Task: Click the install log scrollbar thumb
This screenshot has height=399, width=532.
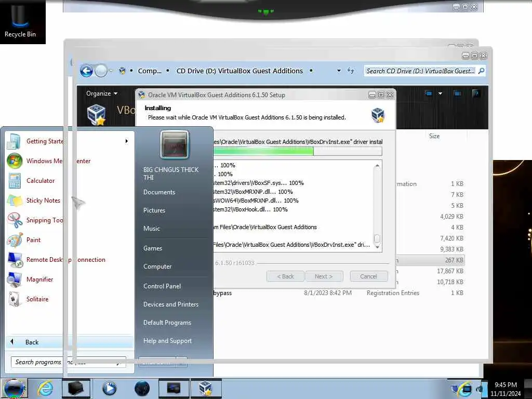Action: pyautogui.click(x=377, y=238)
